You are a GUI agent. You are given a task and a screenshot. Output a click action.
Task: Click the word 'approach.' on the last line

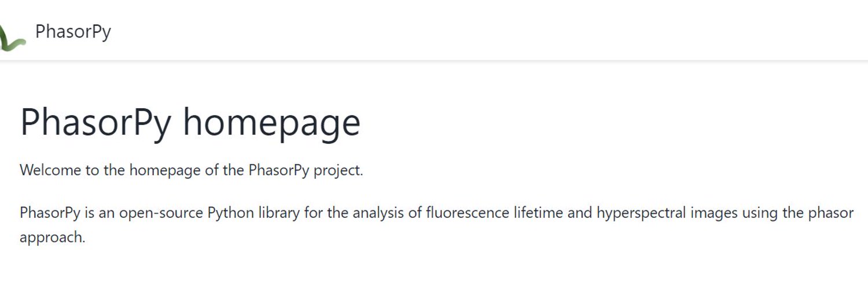tap(53, 238)
